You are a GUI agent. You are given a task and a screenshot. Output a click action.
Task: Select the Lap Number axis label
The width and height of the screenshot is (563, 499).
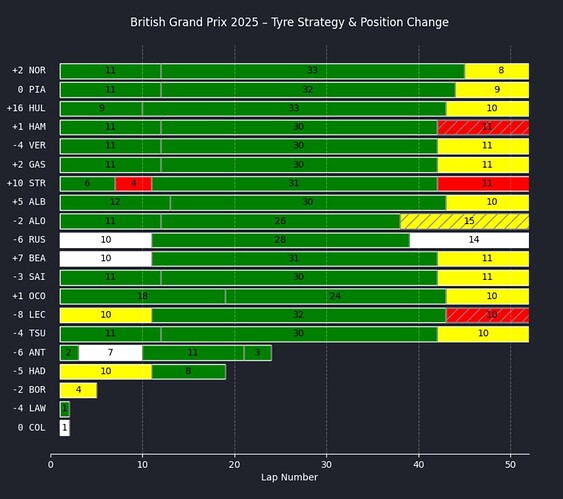289,477
